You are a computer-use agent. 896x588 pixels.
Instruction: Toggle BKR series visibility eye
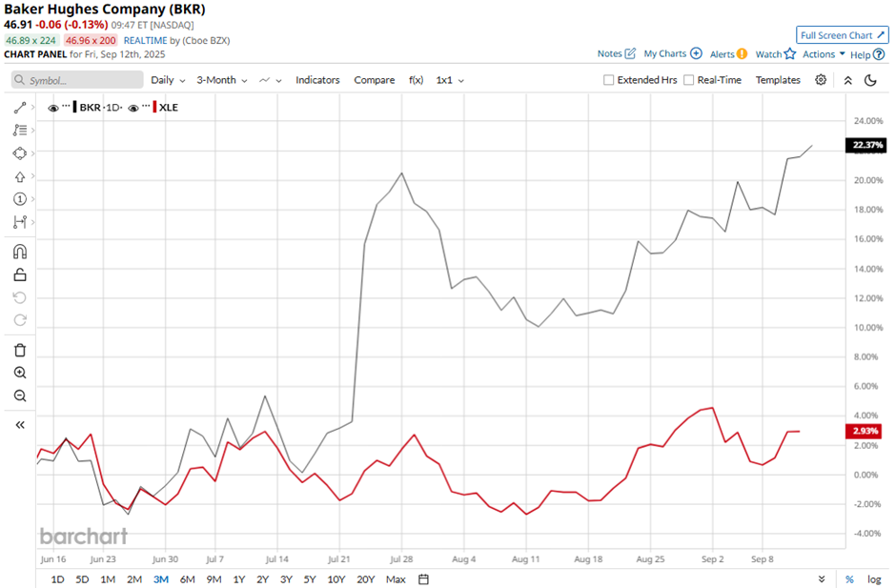point(53,108)
